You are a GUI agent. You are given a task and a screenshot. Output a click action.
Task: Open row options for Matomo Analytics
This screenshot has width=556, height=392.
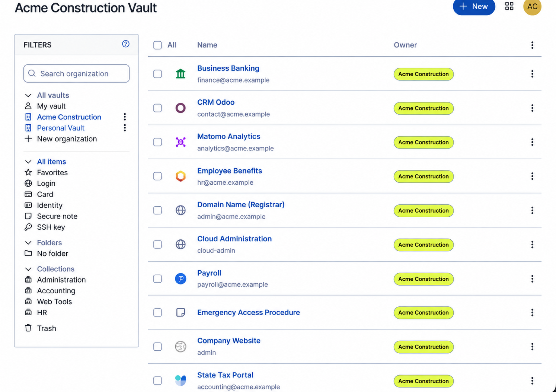[x=532, y=142]
